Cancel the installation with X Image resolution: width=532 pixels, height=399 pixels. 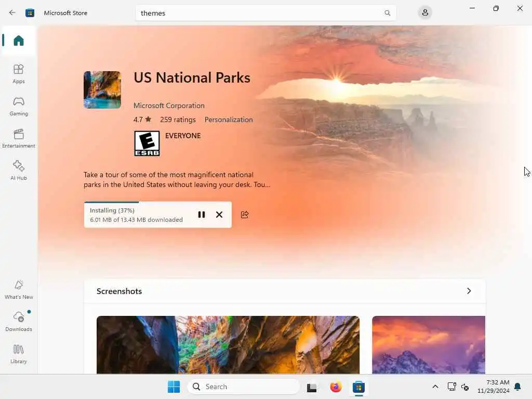point(219,215)
